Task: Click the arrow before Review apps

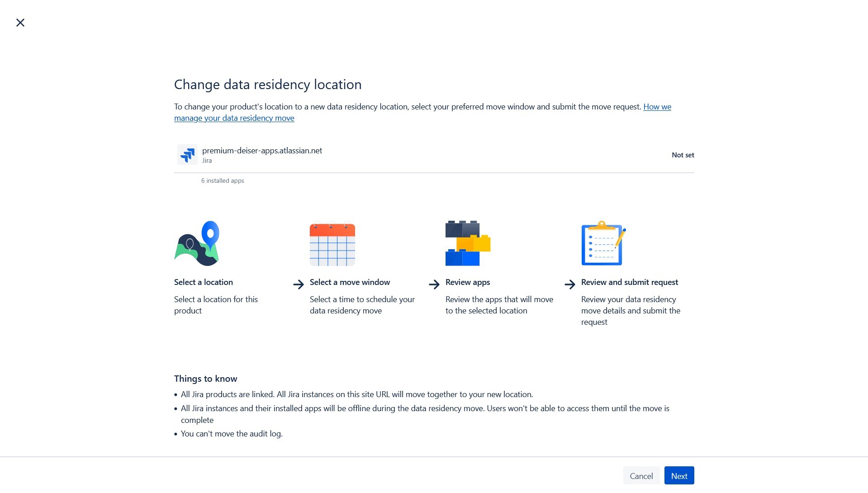Action: [434, 284]
